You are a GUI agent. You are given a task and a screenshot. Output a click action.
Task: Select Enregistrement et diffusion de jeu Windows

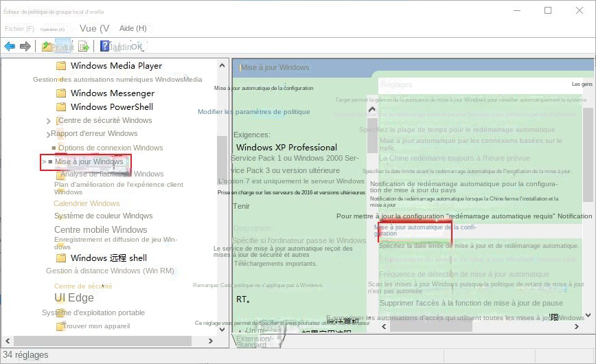(x=115, y=243)
